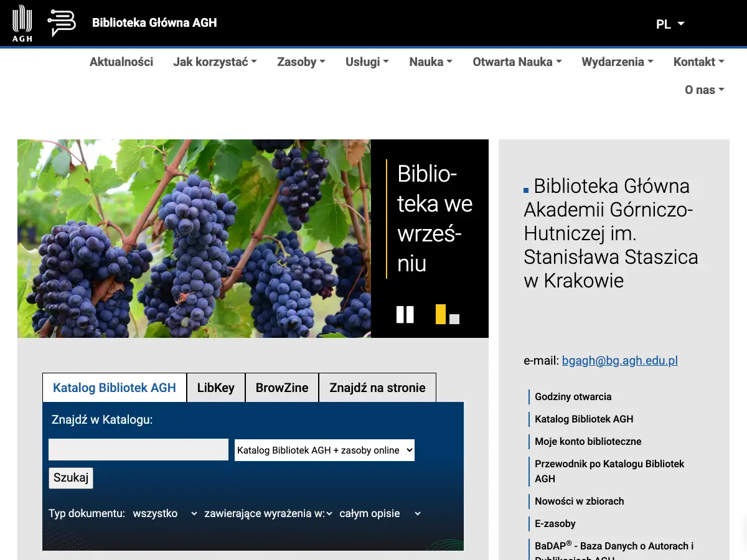Open Moje konto biblioteczne link

coord(588,441)
